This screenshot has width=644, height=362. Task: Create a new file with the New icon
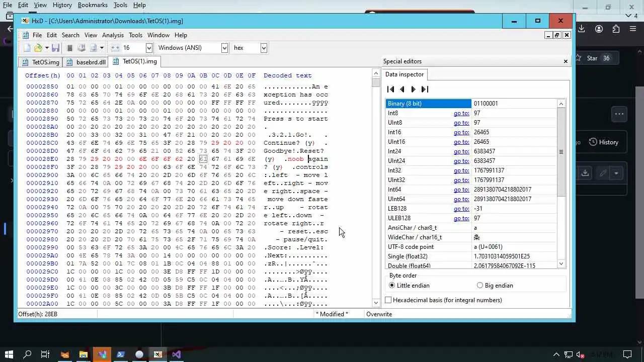(27, 48)
